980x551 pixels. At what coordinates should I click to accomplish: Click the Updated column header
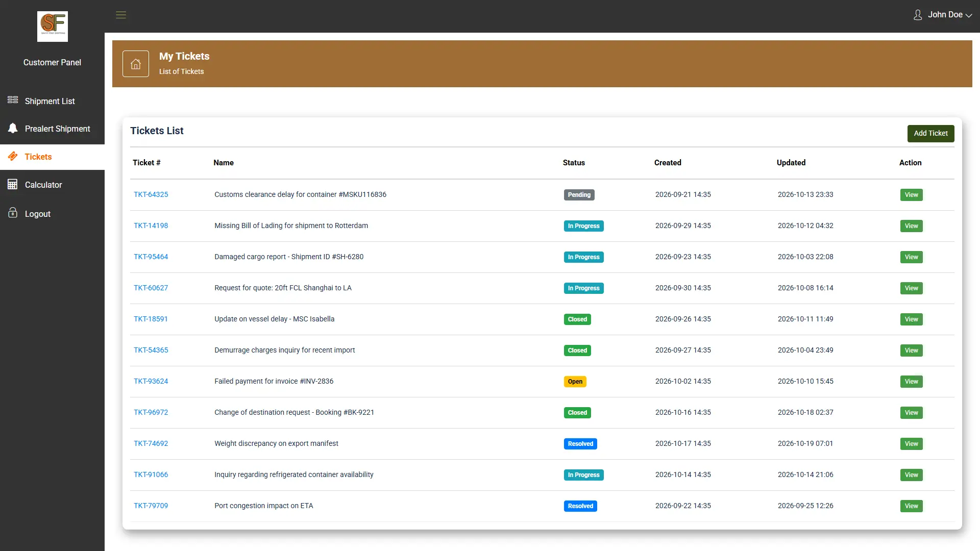(791, 163)
